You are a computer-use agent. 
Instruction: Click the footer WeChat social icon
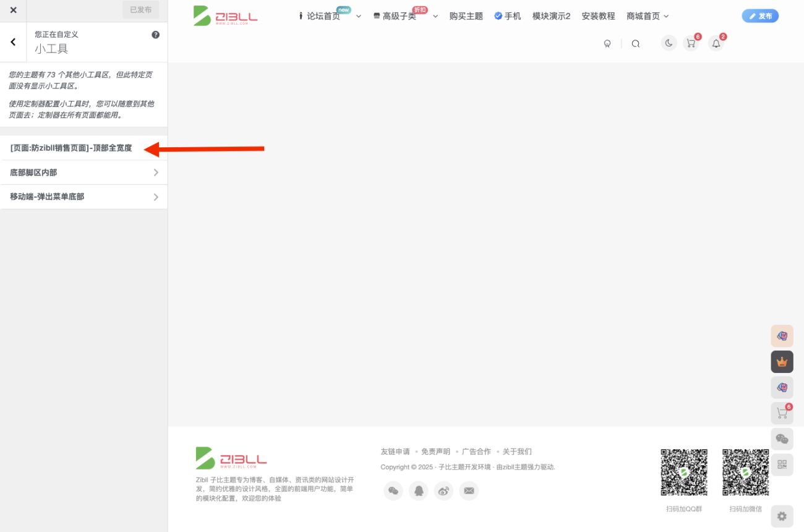click(x=393, y=491)
